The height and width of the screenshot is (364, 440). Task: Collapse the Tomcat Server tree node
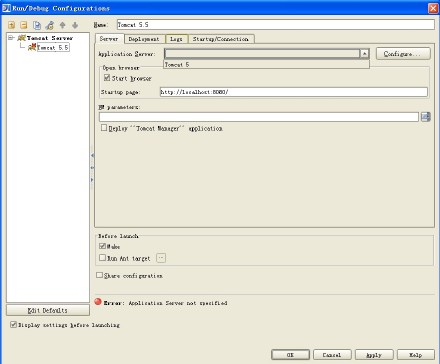(11, 38)
